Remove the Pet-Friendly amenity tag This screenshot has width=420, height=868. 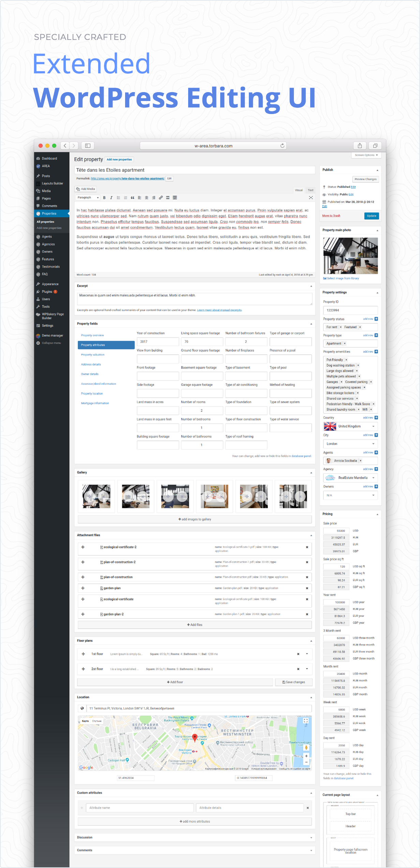coord(346,360)
